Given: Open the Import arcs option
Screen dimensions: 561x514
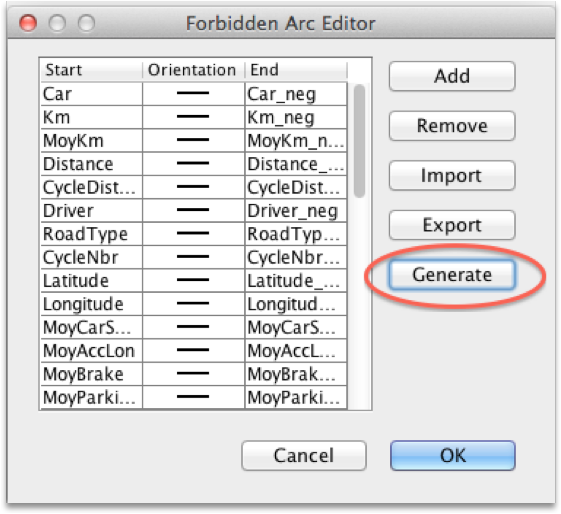Looking at the screenshot, I should pos(452,176).
